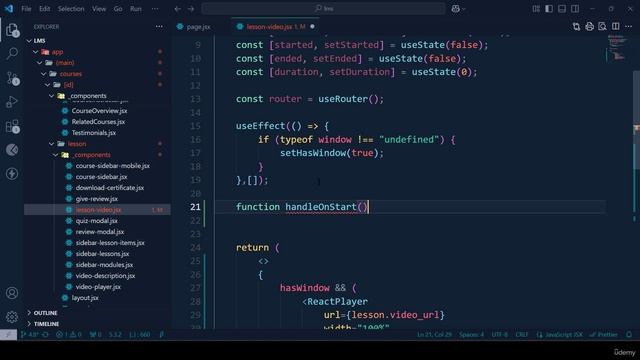The height and width of the screenshot is (360, 640).
Task: Change language mode JavaScript JSX
Action: tap(563, 335)
